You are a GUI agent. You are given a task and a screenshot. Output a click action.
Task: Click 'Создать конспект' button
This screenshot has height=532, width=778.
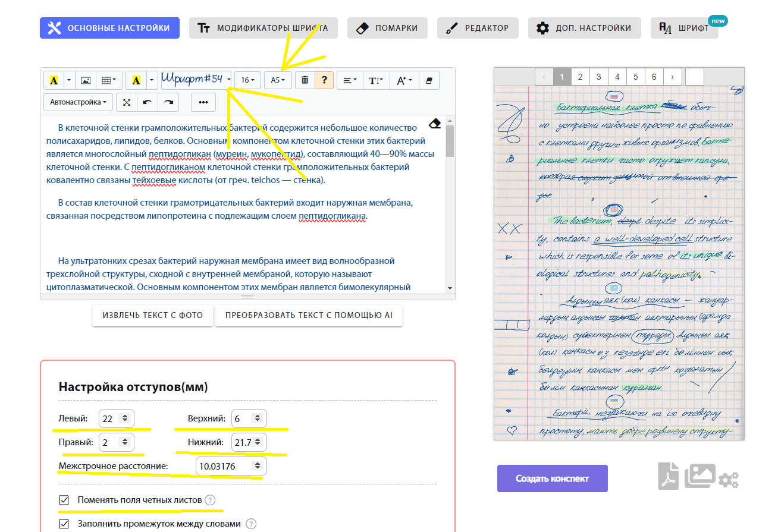(x=552, y=479)
